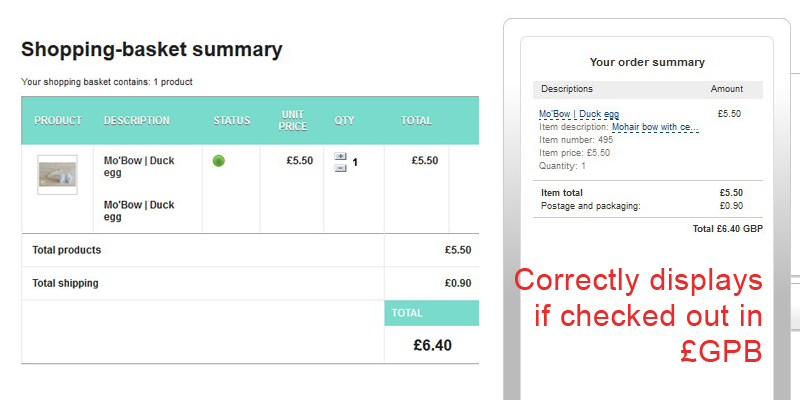Click the 'Total £6.40 GBP' summary line
Screen dimensions: 800x400
point(727,229)
